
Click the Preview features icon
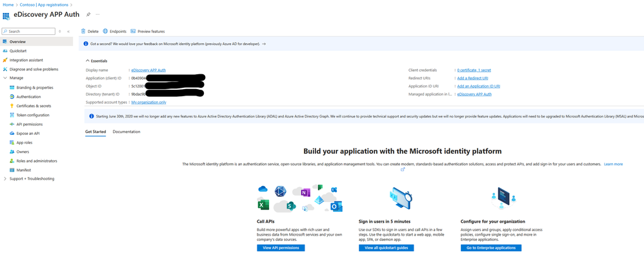point(133,31)
